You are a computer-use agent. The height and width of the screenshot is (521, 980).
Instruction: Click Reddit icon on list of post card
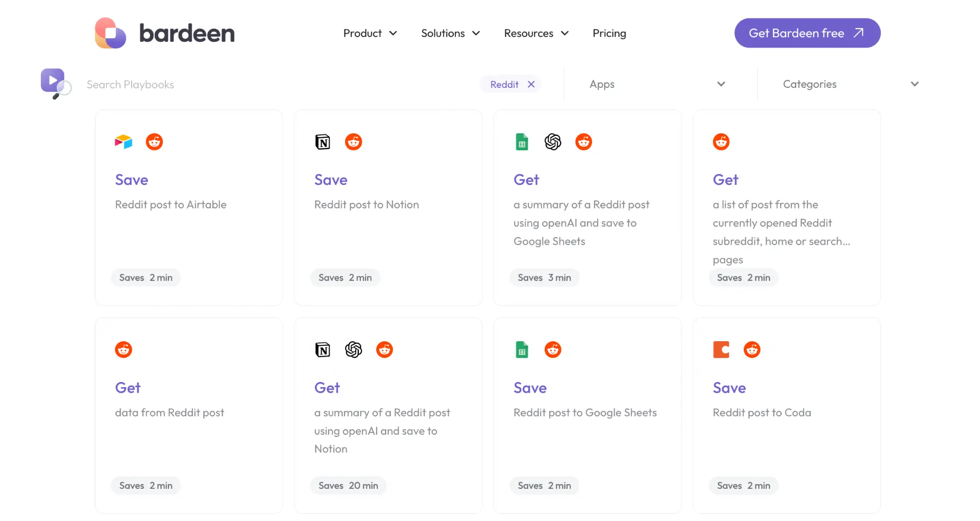[721, 141]
